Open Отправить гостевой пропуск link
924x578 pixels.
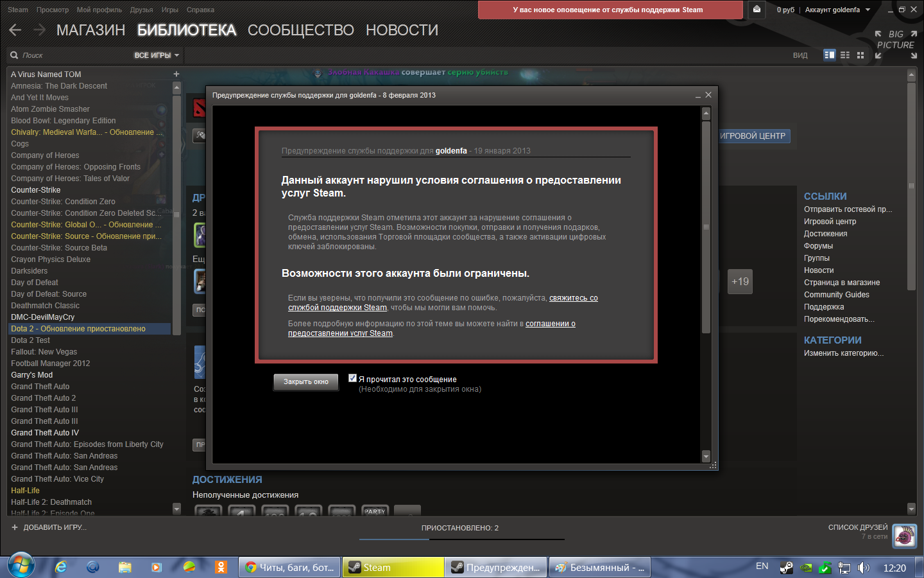coord(848,209)
